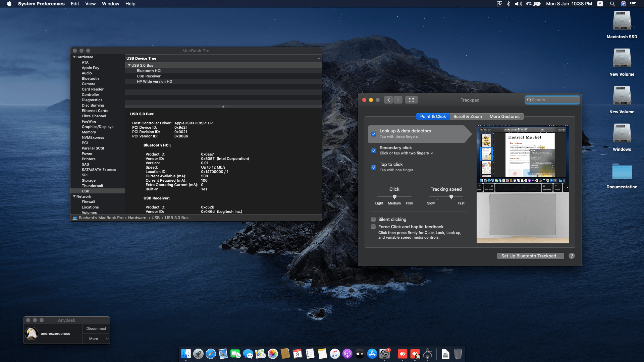Click the trackpad gesture preview video

tap(523, 184)
